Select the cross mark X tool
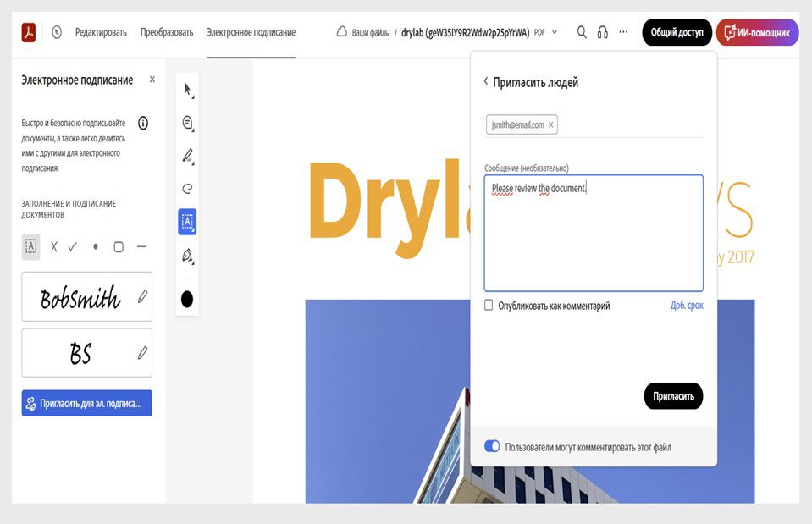 54,246
